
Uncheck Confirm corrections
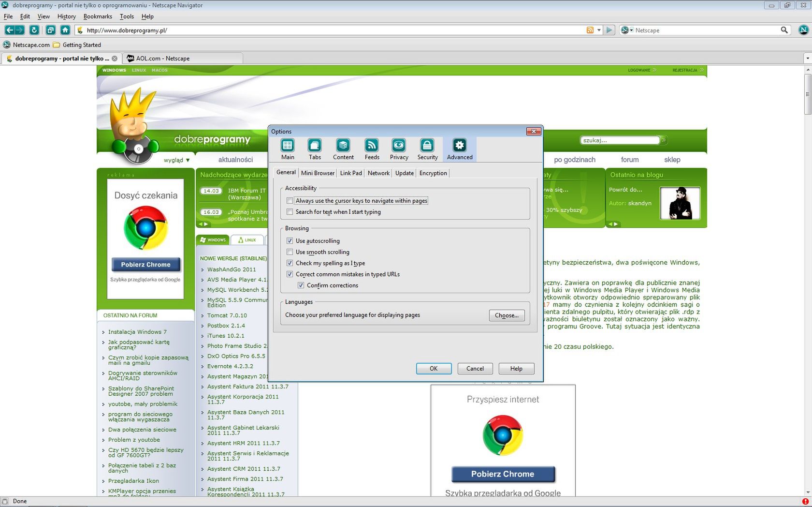coord(301,285)
